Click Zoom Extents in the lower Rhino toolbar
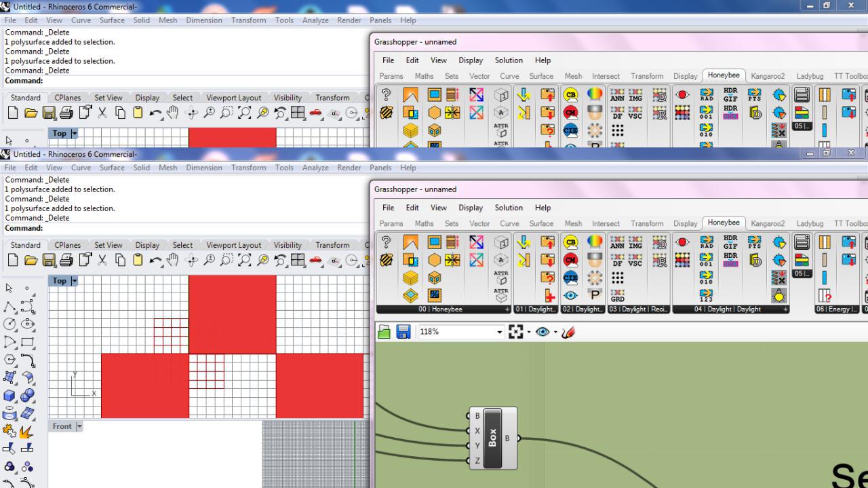868x488 pixels. pyautogui.click(x=245, y=260)
